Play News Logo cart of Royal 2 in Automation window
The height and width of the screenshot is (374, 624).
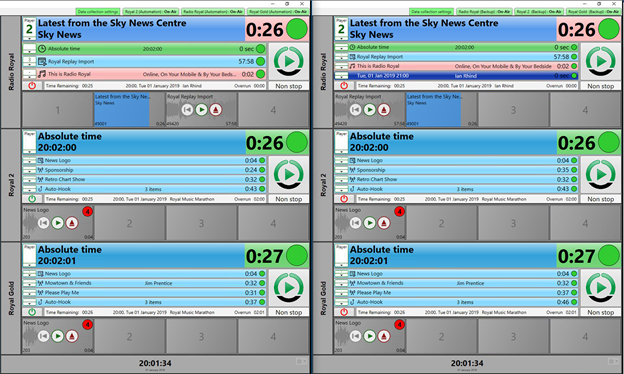58,223
